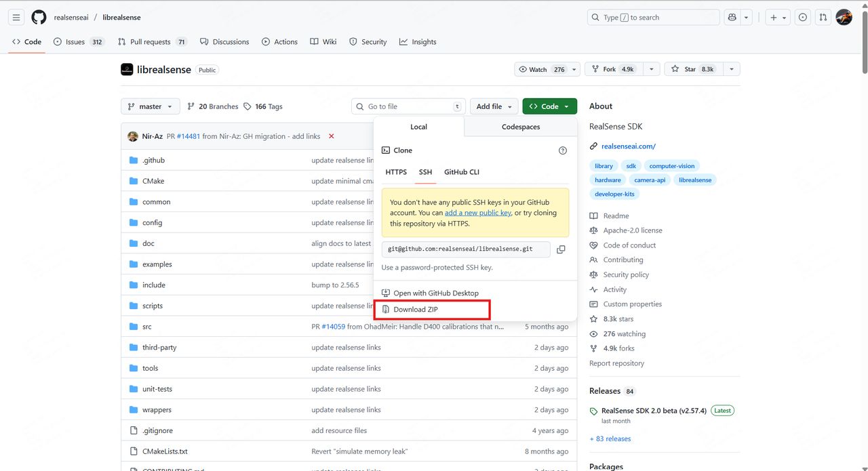This screenshot has width=868, height=471.
Task: Switch to the Codespaces tab in Code popup
Action: (521, 127)
